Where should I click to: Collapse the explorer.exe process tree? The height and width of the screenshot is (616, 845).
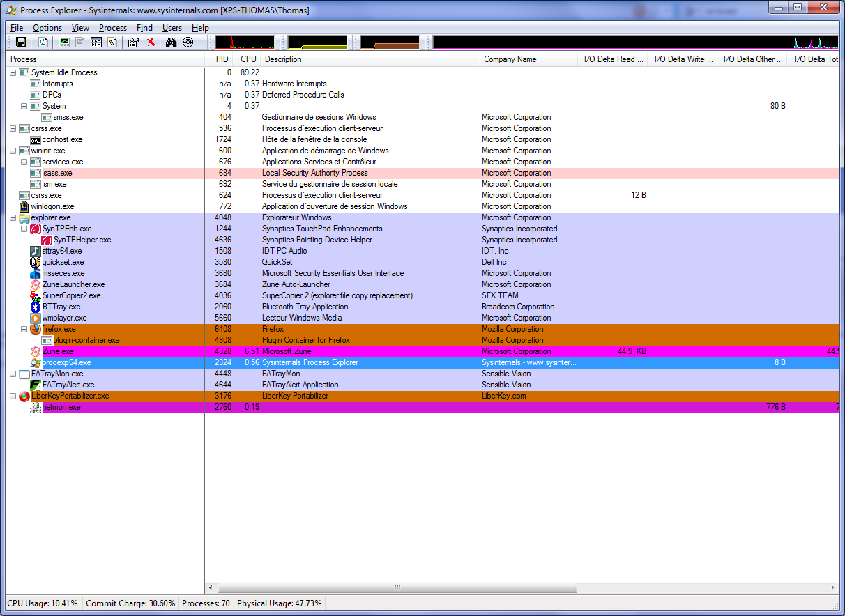[13, 217]
